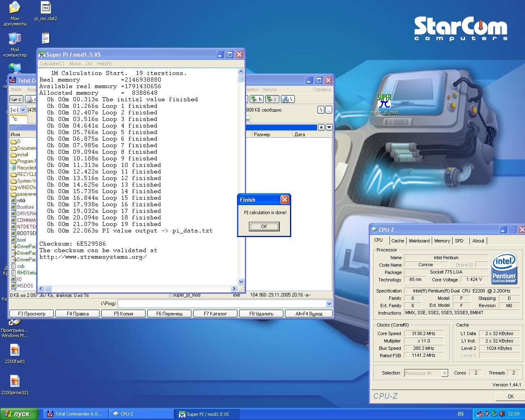Screen dimensions: 525x420
Task: Switch to CPU-Z taskbar button
Action: pos(141,414)
